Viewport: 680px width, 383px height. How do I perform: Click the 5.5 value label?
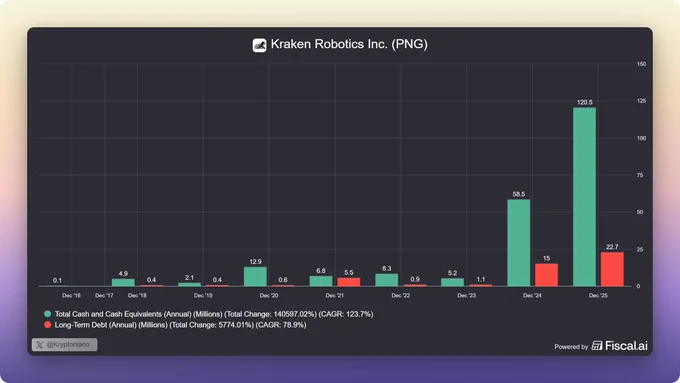(349, 272)
